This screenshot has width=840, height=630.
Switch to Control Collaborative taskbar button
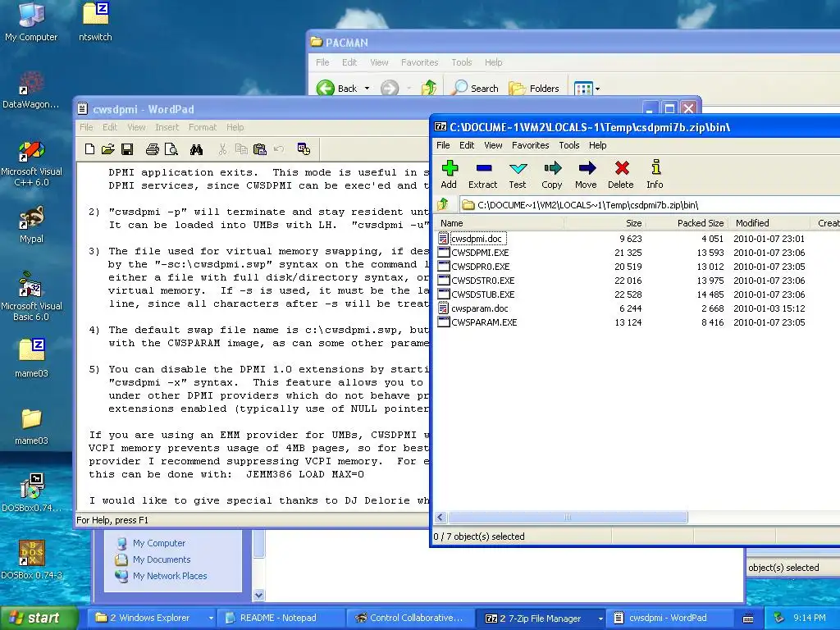pos(410,619)
